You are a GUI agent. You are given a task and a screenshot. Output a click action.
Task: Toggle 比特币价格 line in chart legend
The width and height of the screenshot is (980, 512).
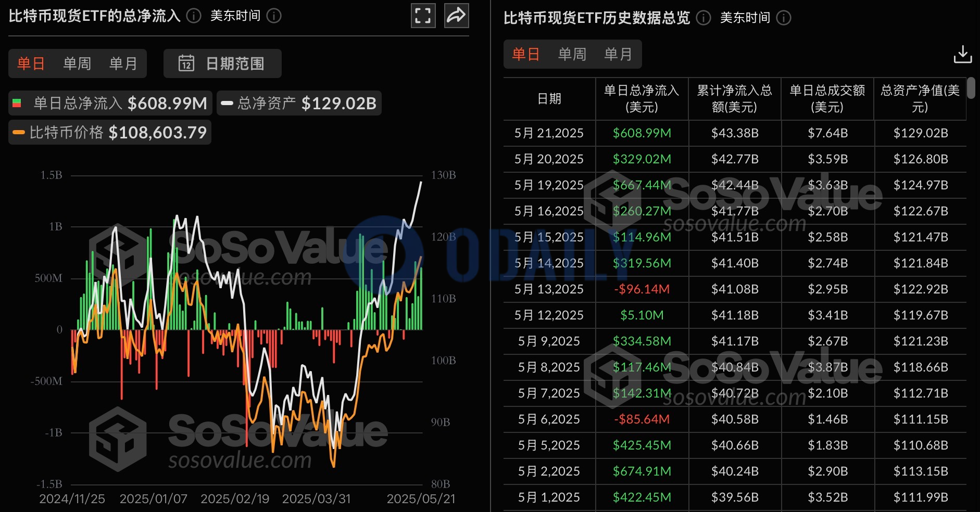pyautogui.click(x=110, y=132)
